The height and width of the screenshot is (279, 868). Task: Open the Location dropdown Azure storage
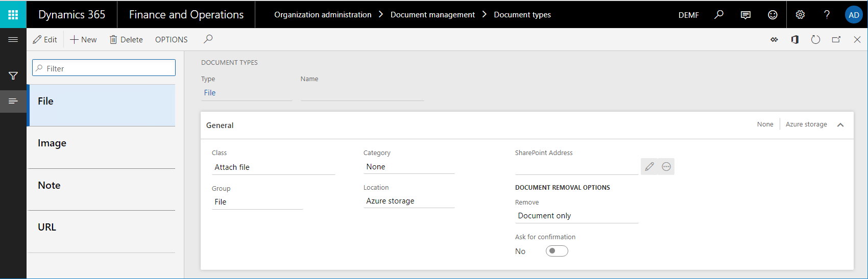click(x=409, y=201)
